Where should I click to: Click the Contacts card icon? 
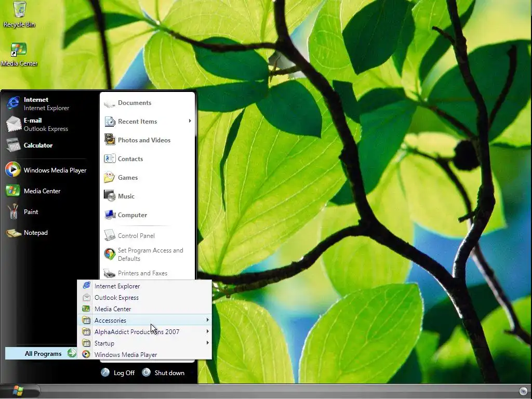pyautogui.click(x=110, y=158)
